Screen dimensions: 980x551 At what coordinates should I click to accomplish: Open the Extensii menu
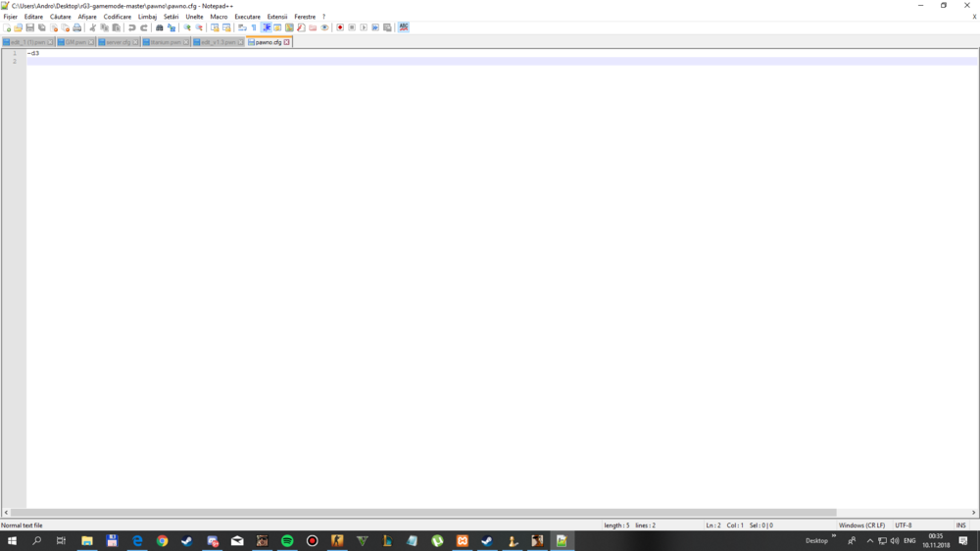coord(277,17)
